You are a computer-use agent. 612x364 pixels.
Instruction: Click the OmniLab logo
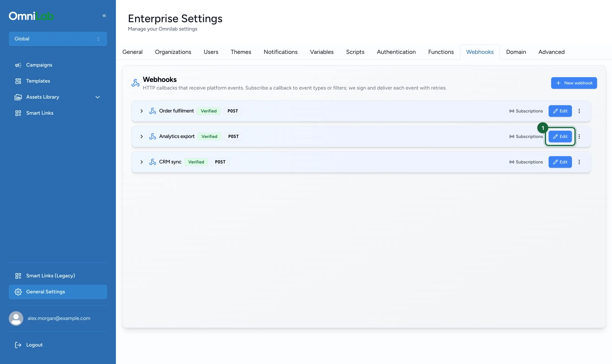[31, 16]
